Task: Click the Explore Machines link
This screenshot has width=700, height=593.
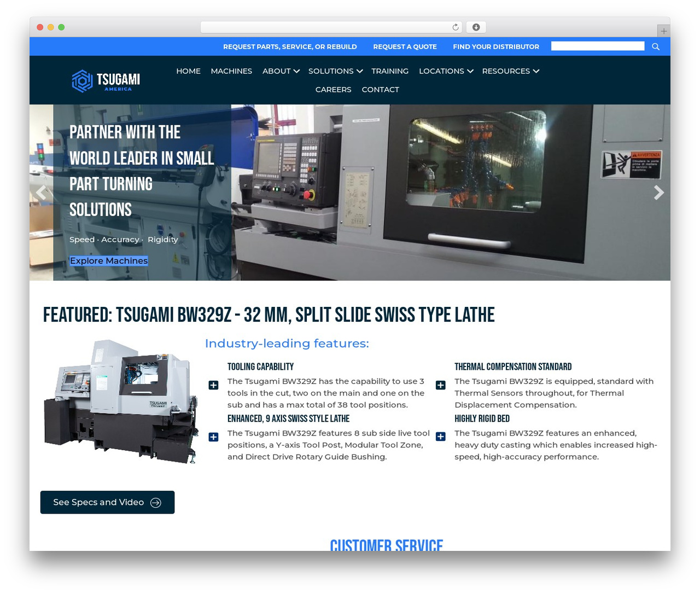Action: (109, 261)
